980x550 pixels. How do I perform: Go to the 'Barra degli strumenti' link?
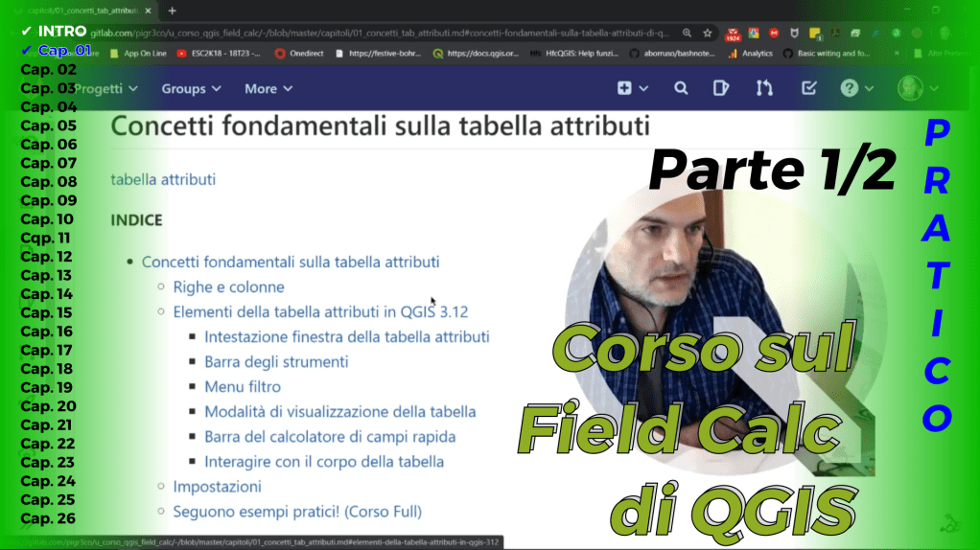click(276, 361)
